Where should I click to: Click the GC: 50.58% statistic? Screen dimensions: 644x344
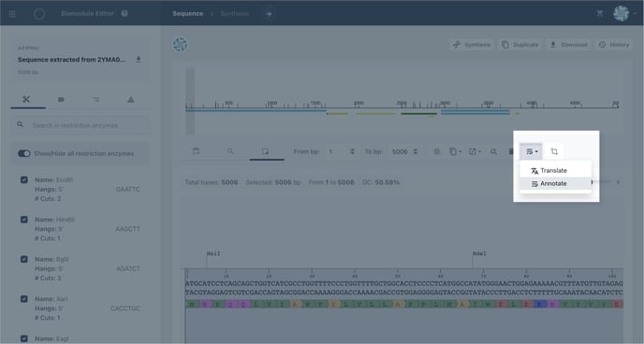click(381, 182)
